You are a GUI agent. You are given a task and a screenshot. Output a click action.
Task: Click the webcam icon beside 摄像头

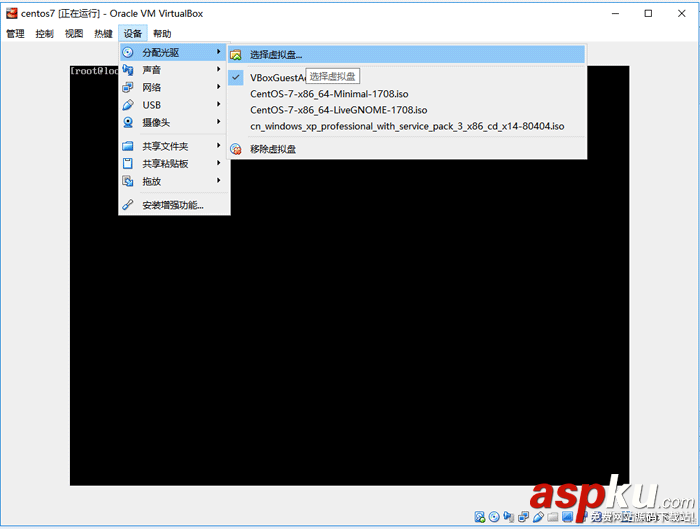click(x=128, y=122)
